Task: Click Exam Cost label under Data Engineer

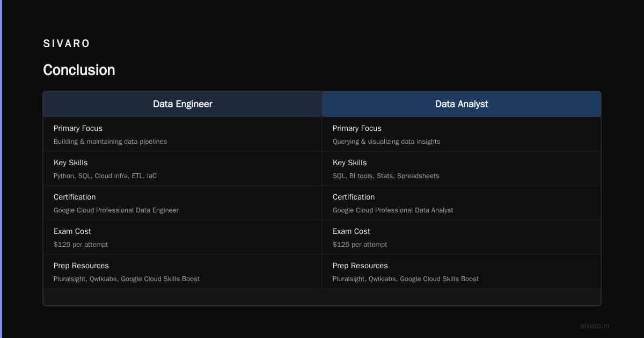Action: point(72,231)
